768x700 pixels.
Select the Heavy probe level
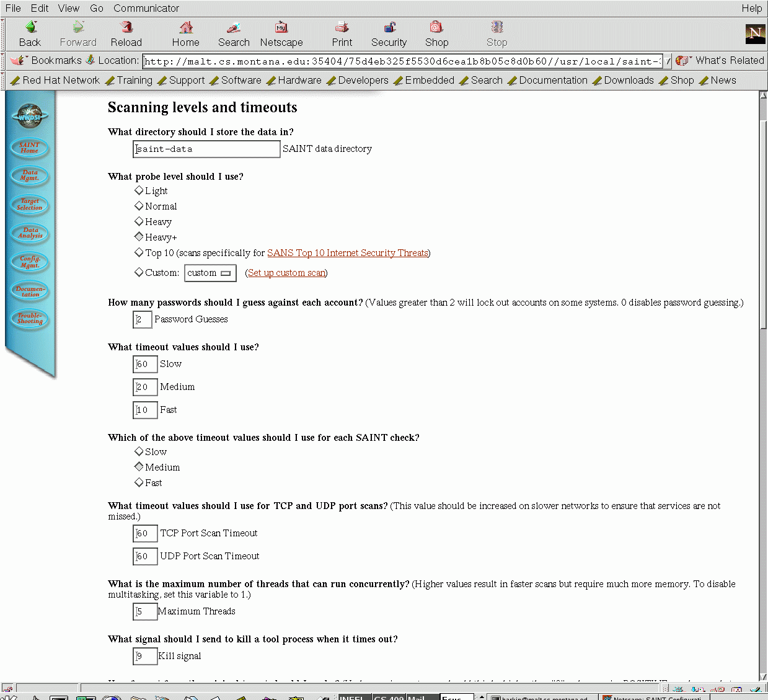point(139,221)
